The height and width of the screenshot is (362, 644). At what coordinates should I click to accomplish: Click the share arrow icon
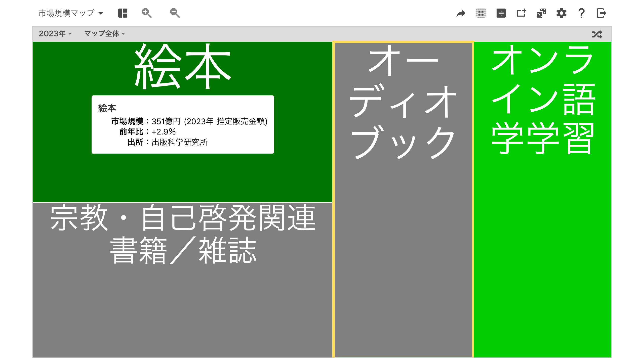461,13
